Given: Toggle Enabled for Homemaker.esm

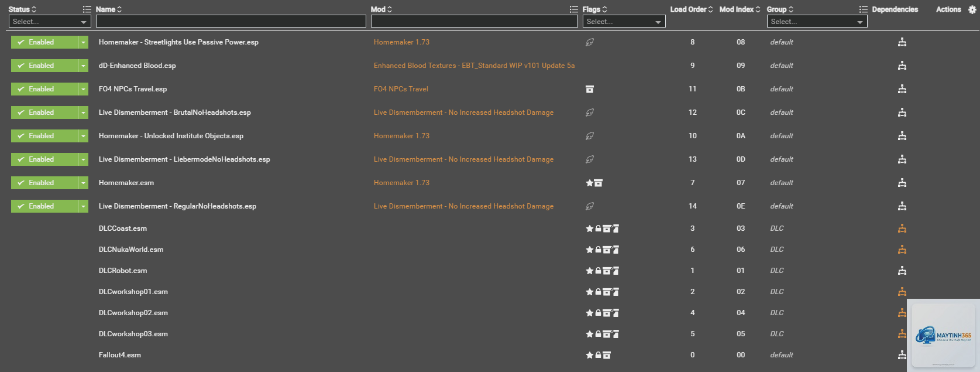Looking at the screenshot, I should point(44,183).
